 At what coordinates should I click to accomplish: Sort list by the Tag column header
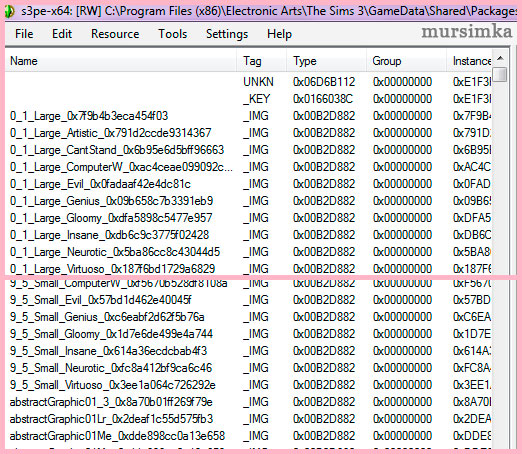click(x=262, y=61)
